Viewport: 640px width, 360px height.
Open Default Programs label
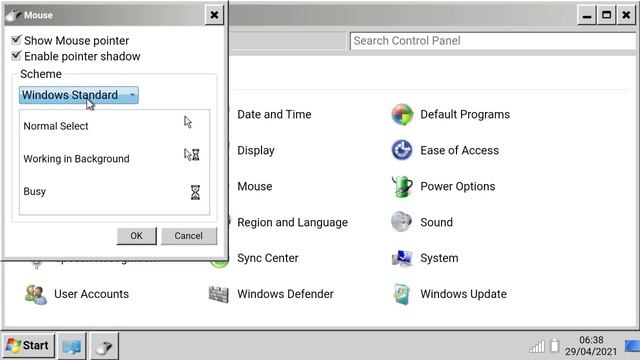click(465, 114)
